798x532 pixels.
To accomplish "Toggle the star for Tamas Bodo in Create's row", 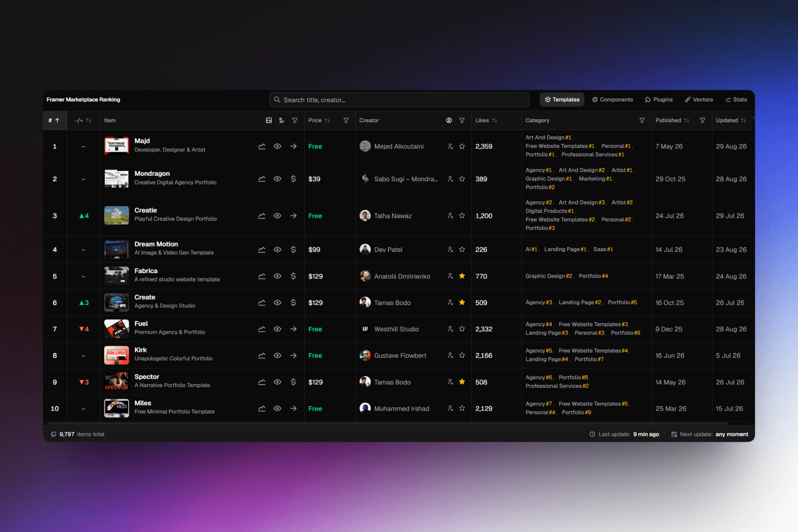I will click(x=462, y=303).
